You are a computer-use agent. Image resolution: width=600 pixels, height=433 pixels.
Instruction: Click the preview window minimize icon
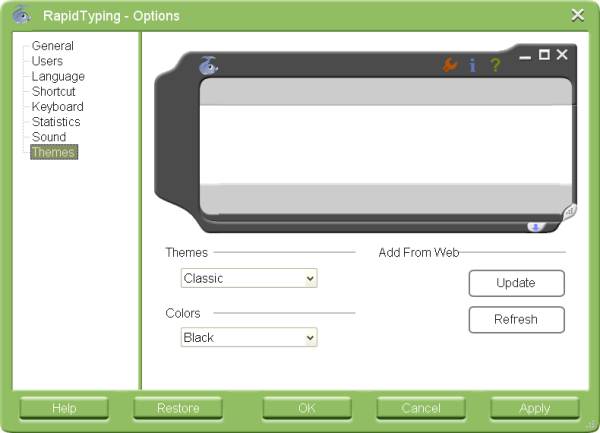pos(525,58)
